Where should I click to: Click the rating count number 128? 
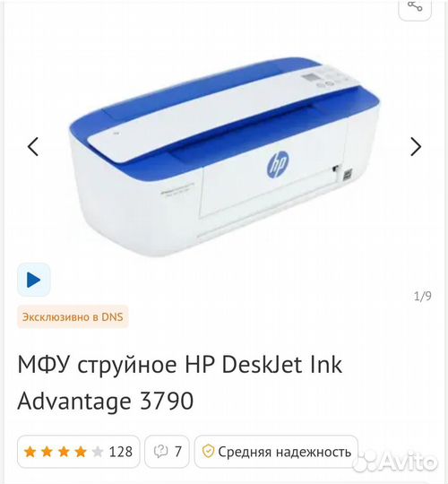tap(121, 452)
